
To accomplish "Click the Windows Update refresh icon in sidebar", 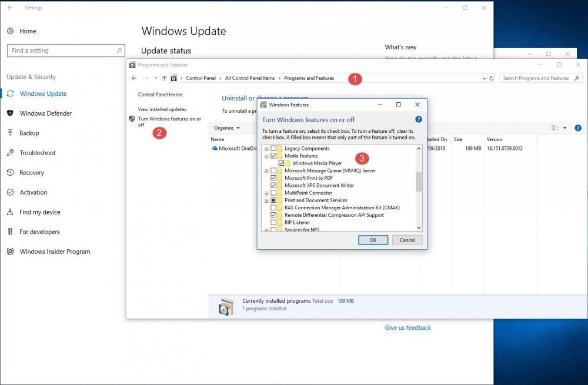I will pos(11,93).
